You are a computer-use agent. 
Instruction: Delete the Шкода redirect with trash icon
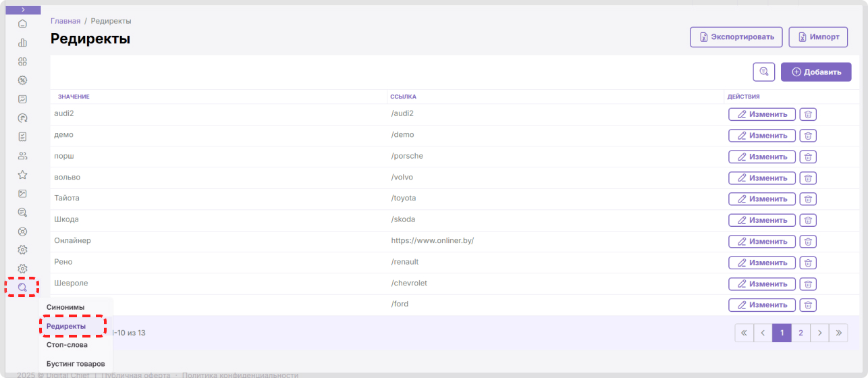coord(808,220)
